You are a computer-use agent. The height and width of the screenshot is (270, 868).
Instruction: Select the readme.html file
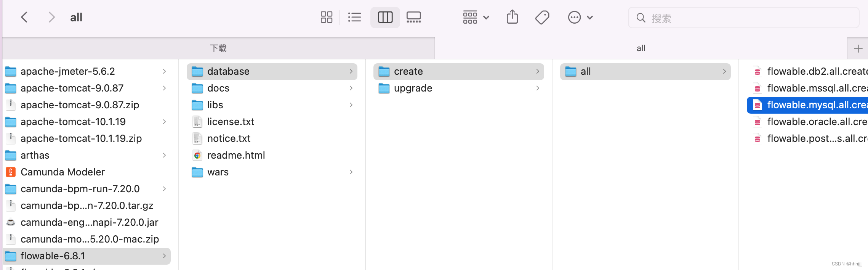pos(272,155)
